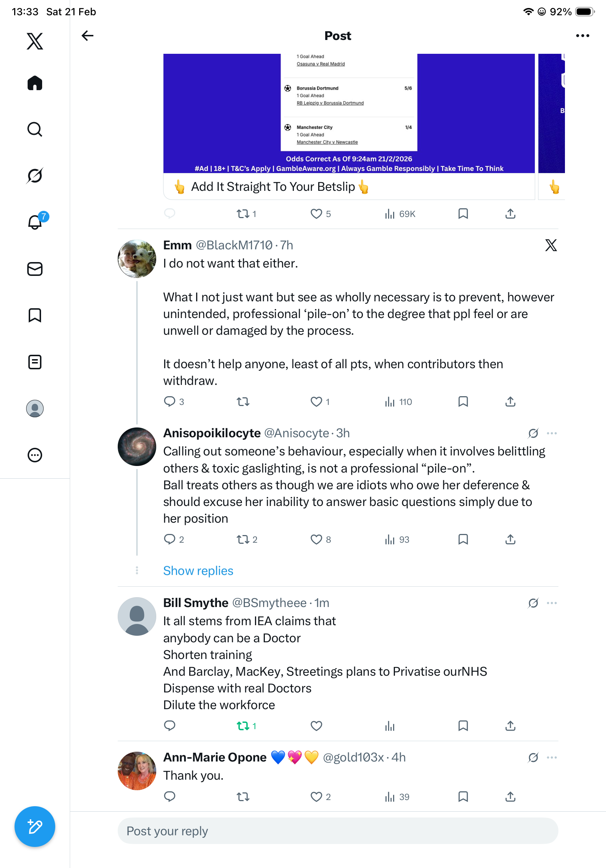Expand More menu in left sidebar
The height and width of the screenshot is (868, 606).
(35, 455)
